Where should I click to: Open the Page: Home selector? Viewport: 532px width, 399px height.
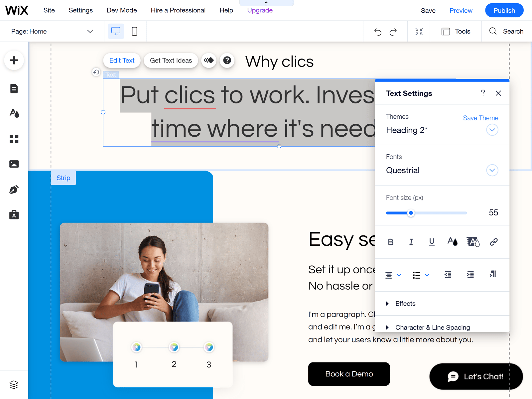click(x=52, y=31)
